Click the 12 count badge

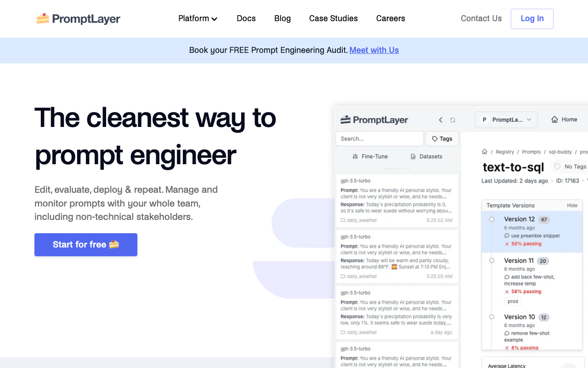pyautogui.click(x=544, y=317)
